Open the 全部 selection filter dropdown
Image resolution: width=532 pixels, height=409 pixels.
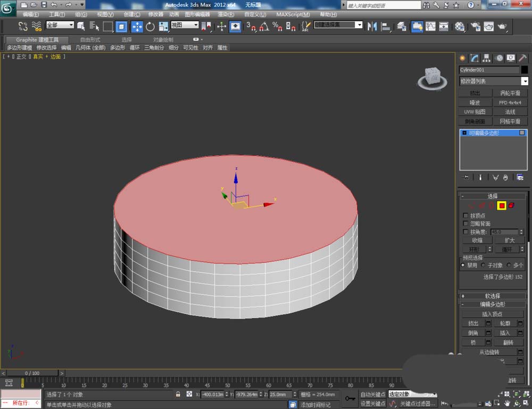[x=60, y=25]
